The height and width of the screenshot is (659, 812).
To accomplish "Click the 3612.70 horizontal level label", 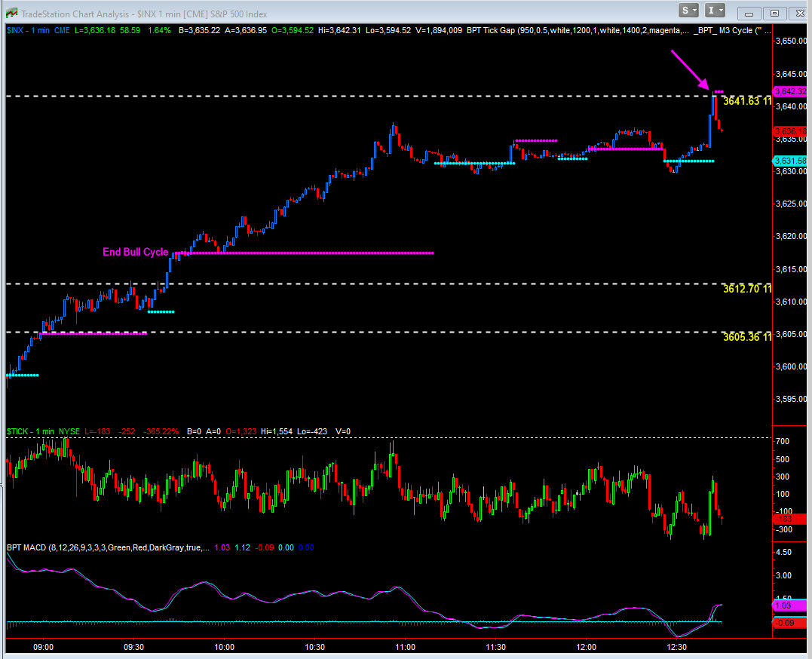I will (x=746, y=289).
